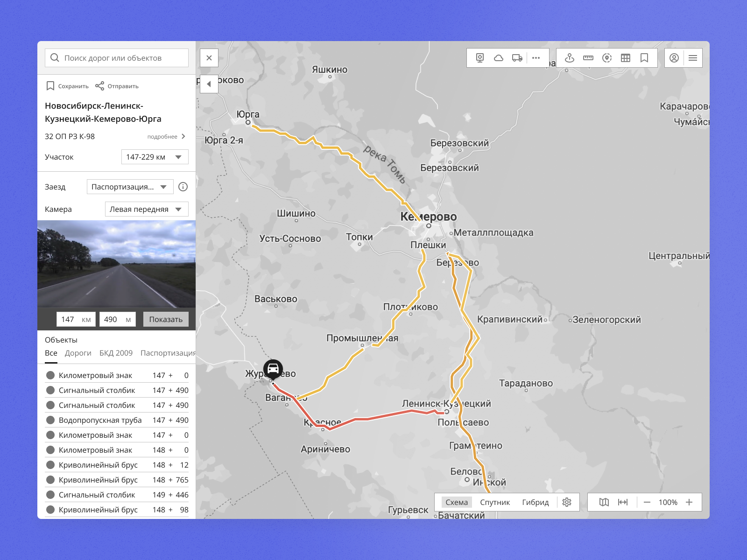747x560 pixels.
Task: Click the meters input field showing 490
Action: [118, 319]
